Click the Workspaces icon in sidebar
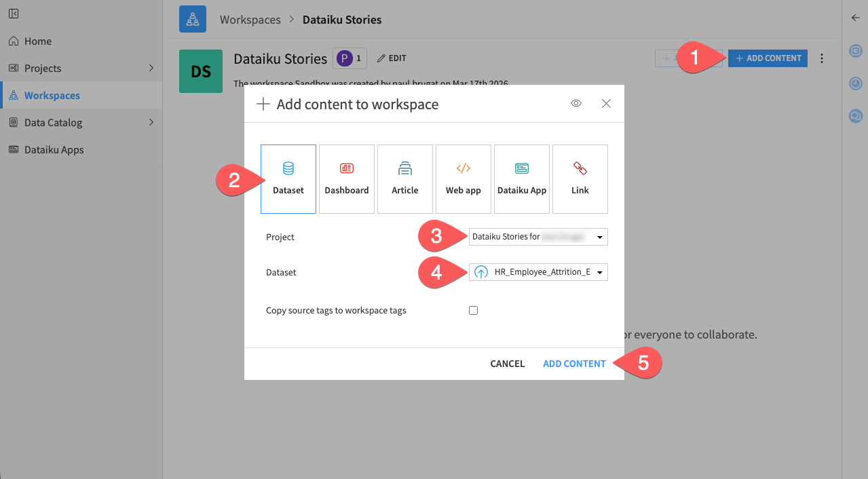Screen dimensions: 868x479 pyautogui.click(x=14, y=96)
